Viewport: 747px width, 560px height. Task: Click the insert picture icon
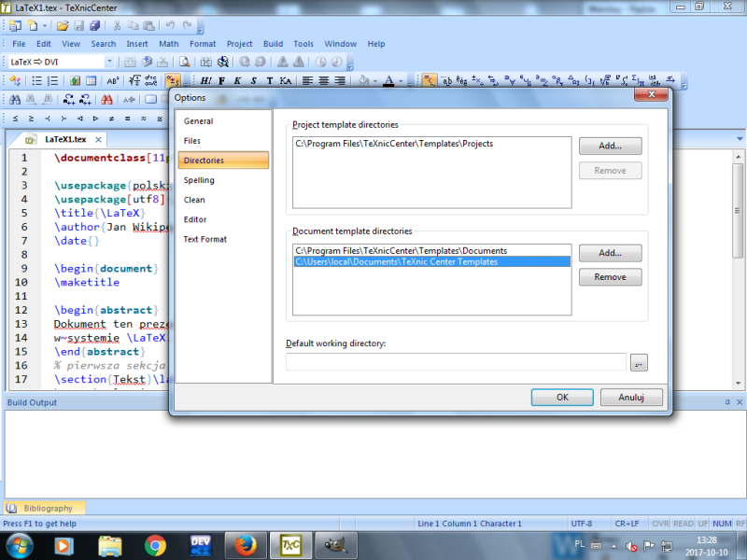75,80
